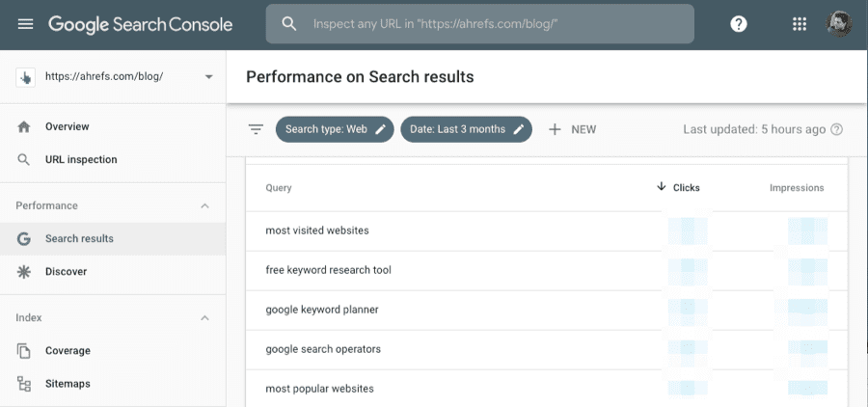
Task: Open the property selector dropdown
Action: tap(209, 77)
